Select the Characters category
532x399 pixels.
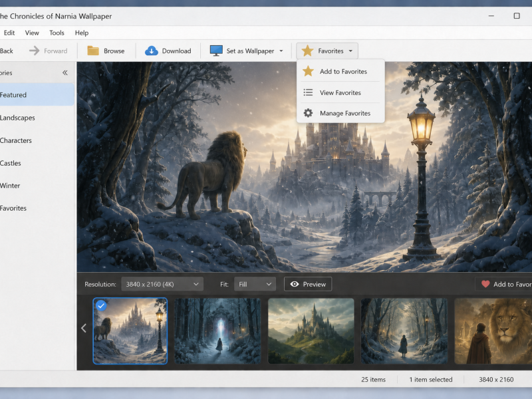(x=37, y=140)
